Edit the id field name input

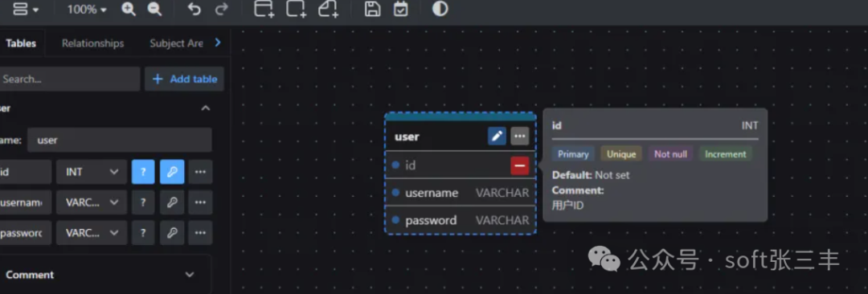[25, 172]
